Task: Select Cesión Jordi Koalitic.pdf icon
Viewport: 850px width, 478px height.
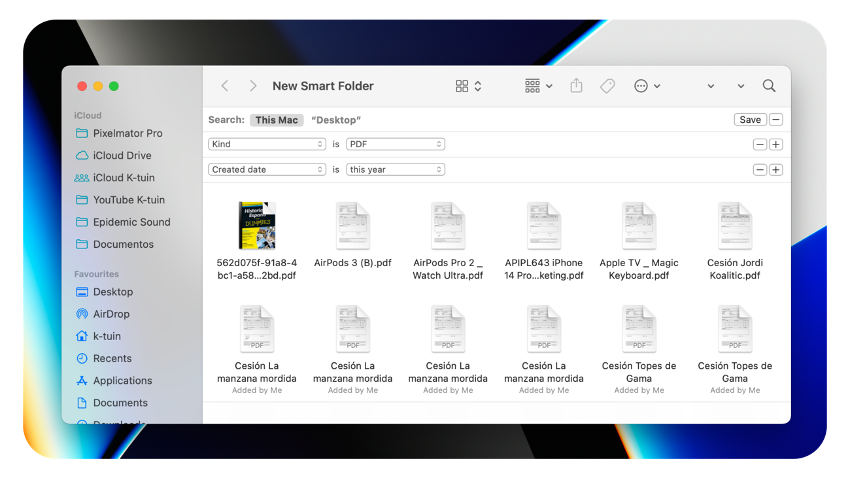Action: click(x=735, y=225)
